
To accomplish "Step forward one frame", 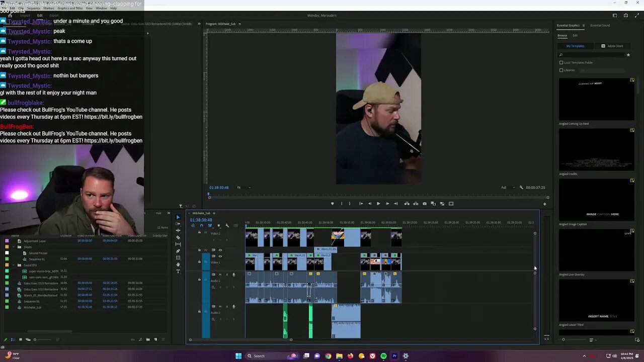I will 387,204.
